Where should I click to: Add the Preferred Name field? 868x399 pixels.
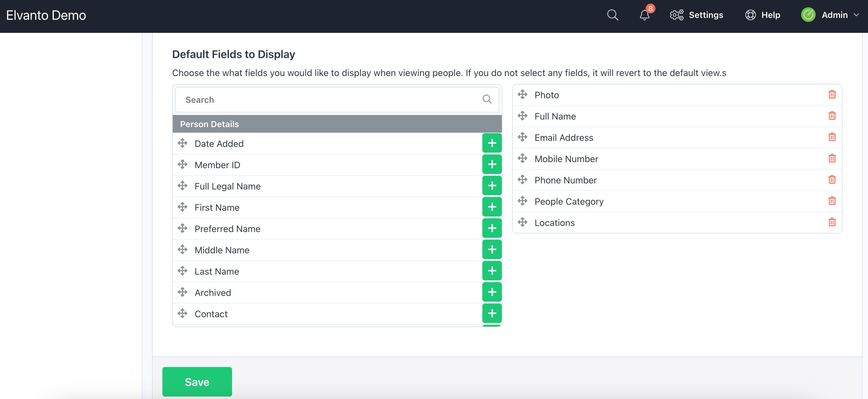491,228
